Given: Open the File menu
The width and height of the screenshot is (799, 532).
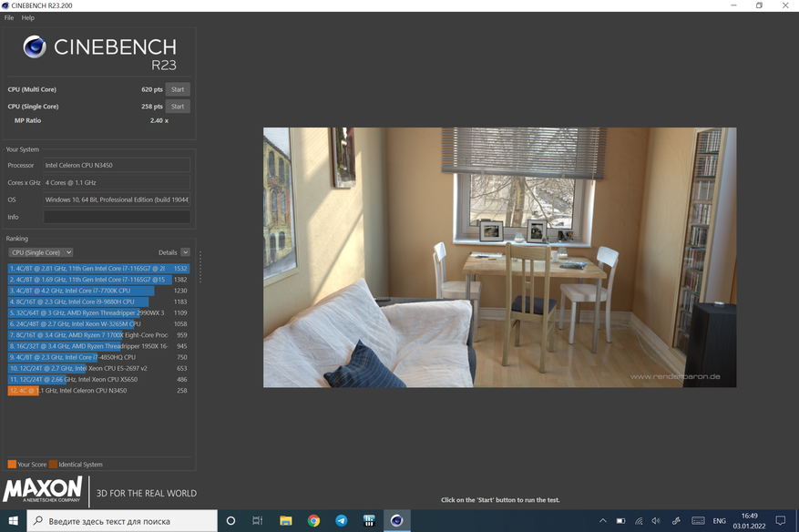Looking at the screenshot, I should (x=9, y=18).
